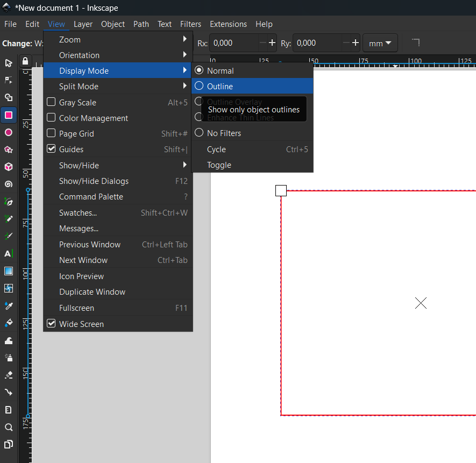Viewport: 476px width, 463px height.
Task: Open the Show/Hide submenu
Action: 118,166
